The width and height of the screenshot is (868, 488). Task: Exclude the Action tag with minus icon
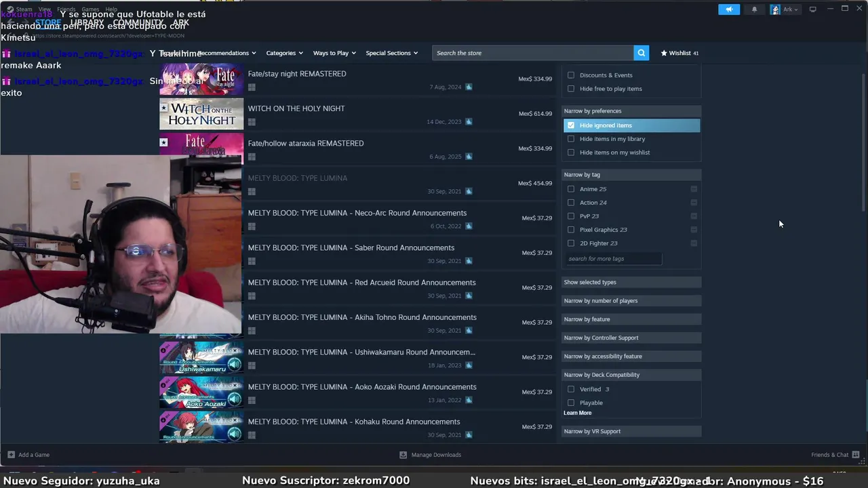pos(694,203)
